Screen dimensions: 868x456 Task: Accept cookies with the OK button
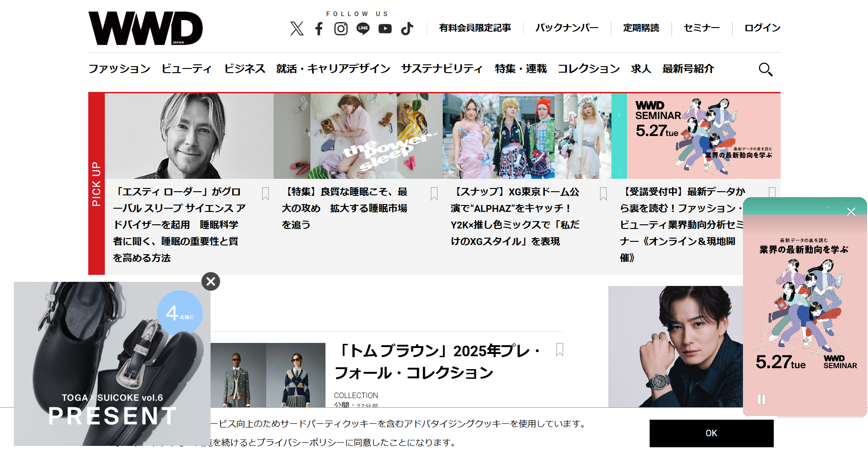(711, 433)
